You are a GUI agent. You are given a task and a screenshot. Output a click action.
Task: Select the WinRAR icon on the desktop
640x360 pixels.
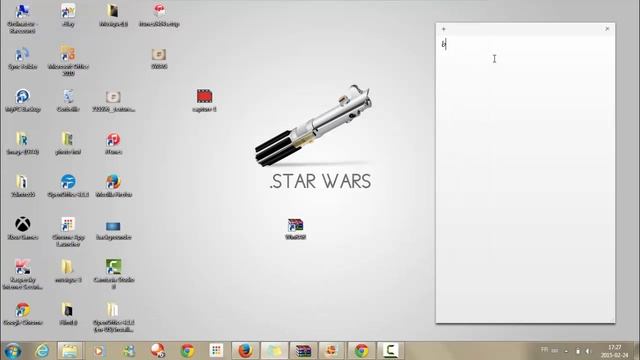click(x=296, y=229)
